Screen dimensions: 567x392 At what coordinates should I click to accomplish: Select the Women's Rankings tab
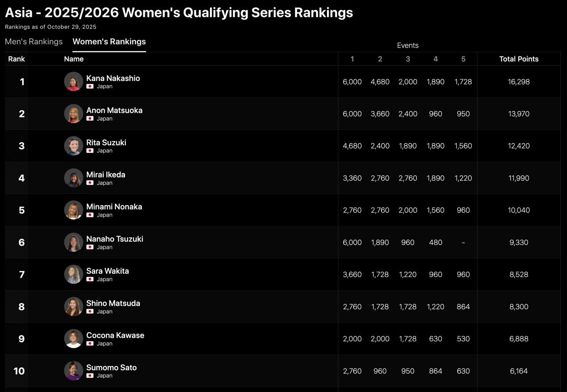pyautogui.click(x=109, y=42)
